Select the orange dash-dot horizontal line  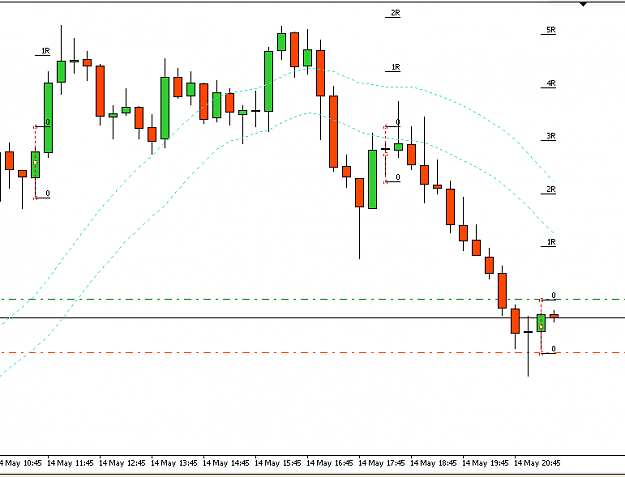312,353
